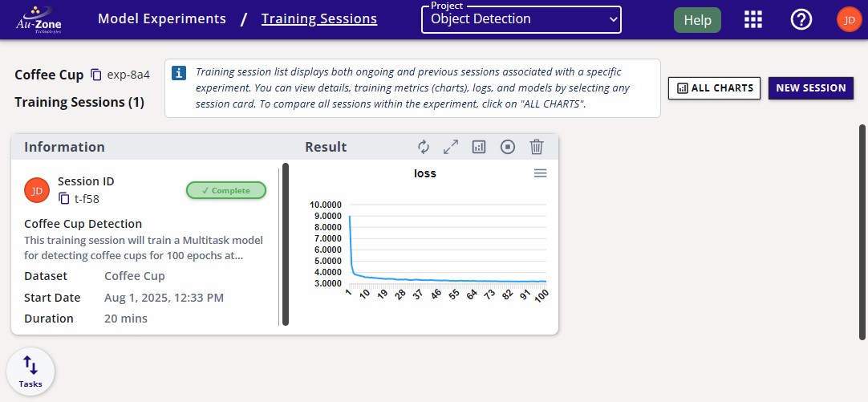Open the session charts icon
This screenshot has height=402, width=868.
pyautogui.click(x=479, y=147)
